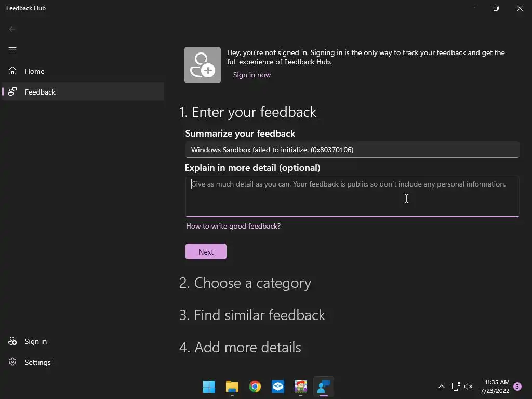Expand step 3 Find similar feedback
Viewport: 532px width, 399px height.
point(252,315)
